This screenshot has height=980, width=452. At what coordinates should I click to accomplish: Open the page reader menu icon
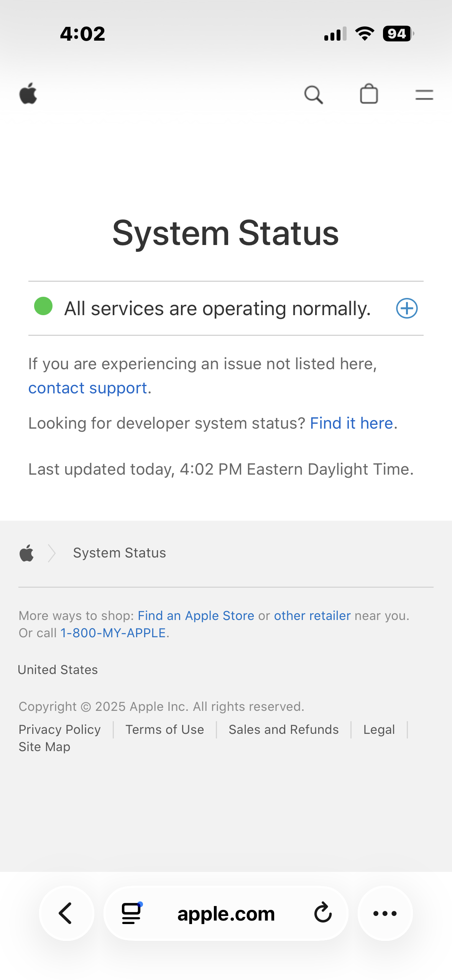tap(131, 913)
